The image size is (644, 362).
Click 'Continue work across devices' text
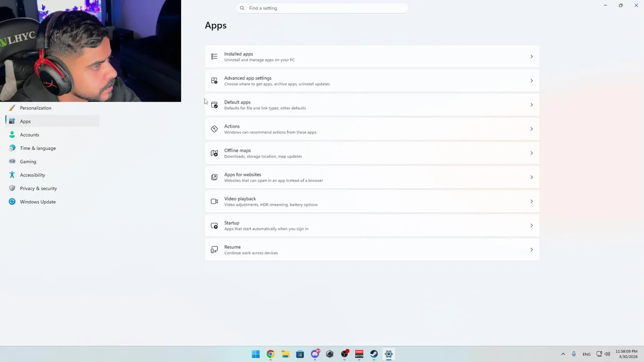(x=251, y=253)
